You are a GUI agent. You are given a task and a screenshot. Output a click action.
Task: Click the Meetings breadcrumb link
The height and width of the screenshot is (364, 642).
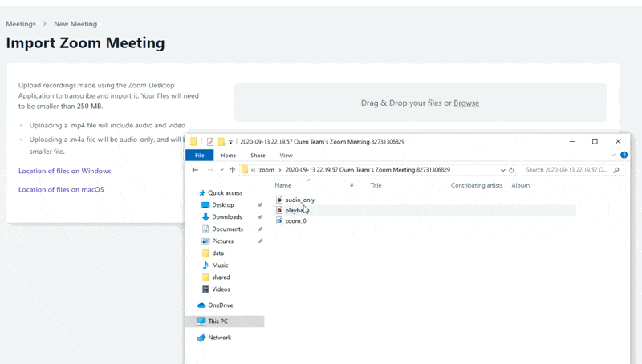point(21,24)
